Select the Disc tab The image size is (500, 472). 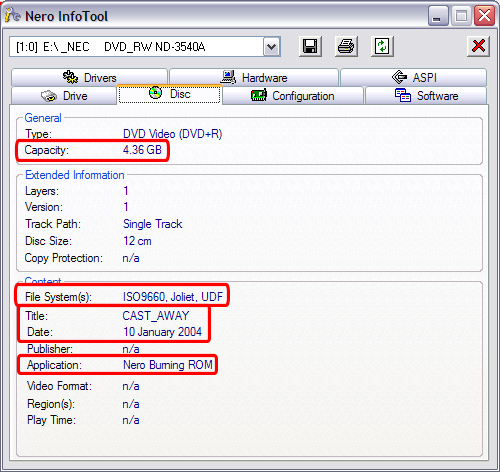pos(169,94)
